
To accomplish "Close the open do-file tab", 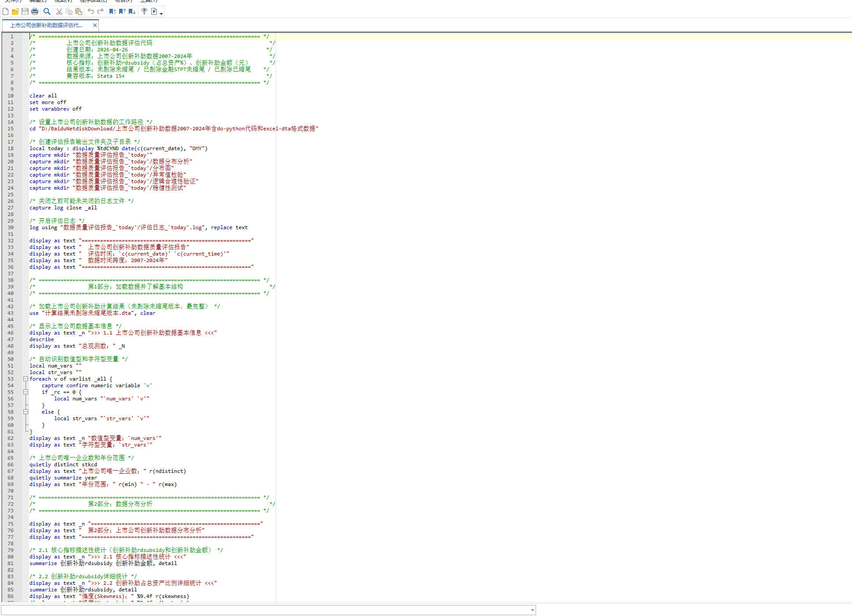I will pyautogui.click(x=94, y=25).
